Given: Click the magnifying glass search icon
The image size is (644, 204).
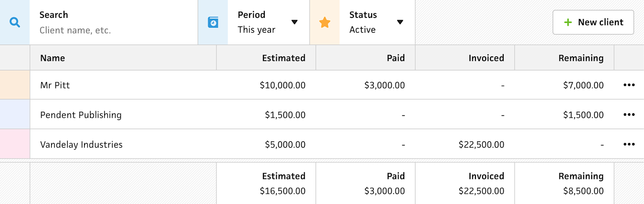Looking at the screenshot, I should (x=15, y=22).
